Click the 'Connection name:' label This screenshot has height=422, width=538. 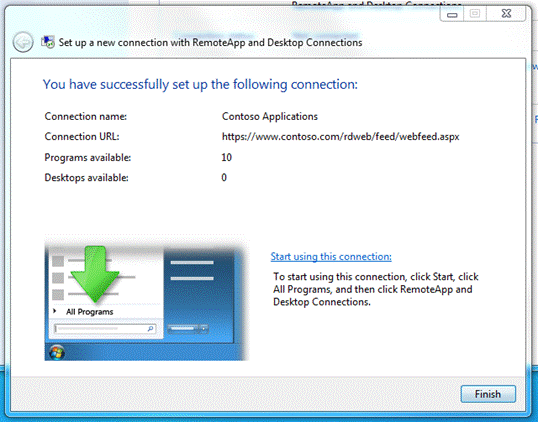click(x=85, y=116)
